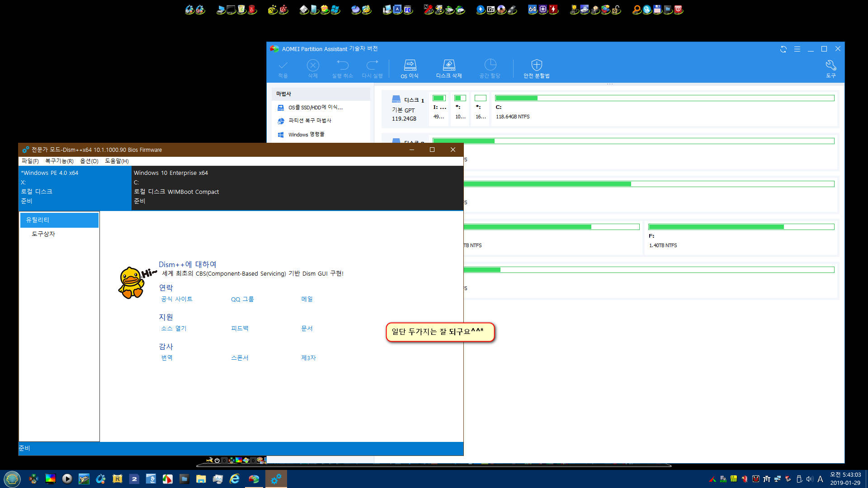
Task: Click the 공간 할당 toolbar icon
Action: tap(490, 69)
